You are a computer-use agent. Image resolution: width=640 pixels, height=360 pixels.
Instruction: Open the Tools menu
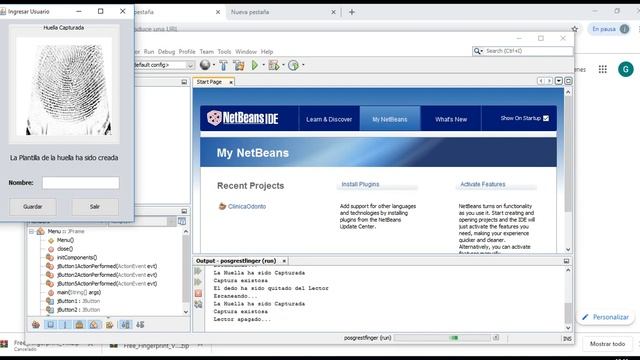click(224, 52)
